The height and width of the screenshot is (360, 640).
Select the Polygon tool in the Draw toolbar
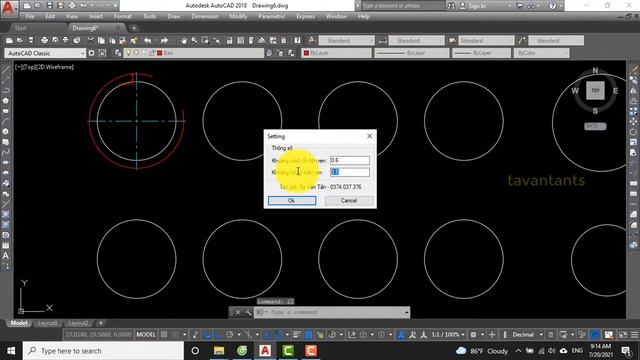tap(6, 100)
